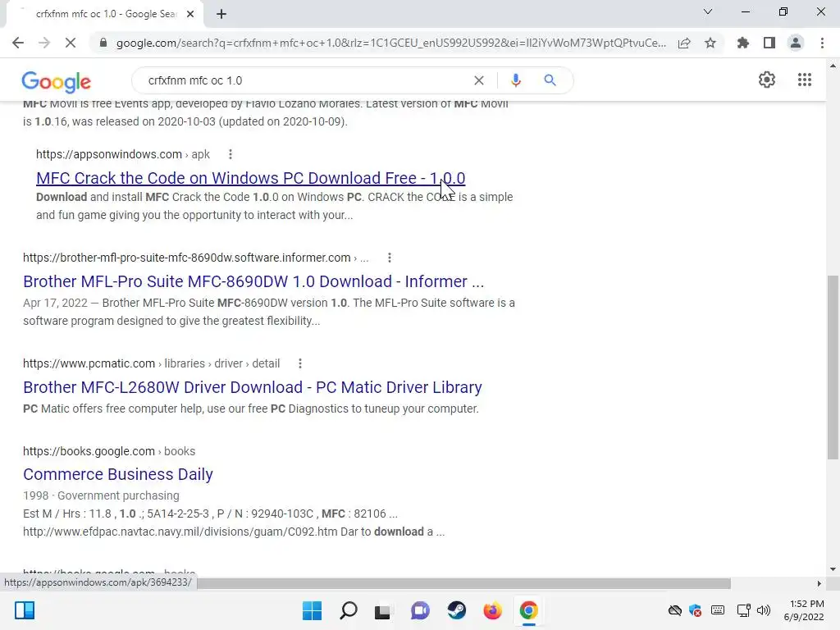The height and width of the screenshot is (630, 840).
Task: Open the volume speaker tray icon
Action: (x=764, y=610)
